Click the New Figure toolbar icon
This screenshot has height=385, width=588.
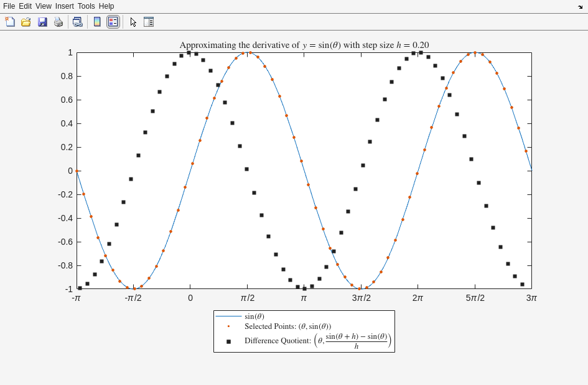pos(10,22)
